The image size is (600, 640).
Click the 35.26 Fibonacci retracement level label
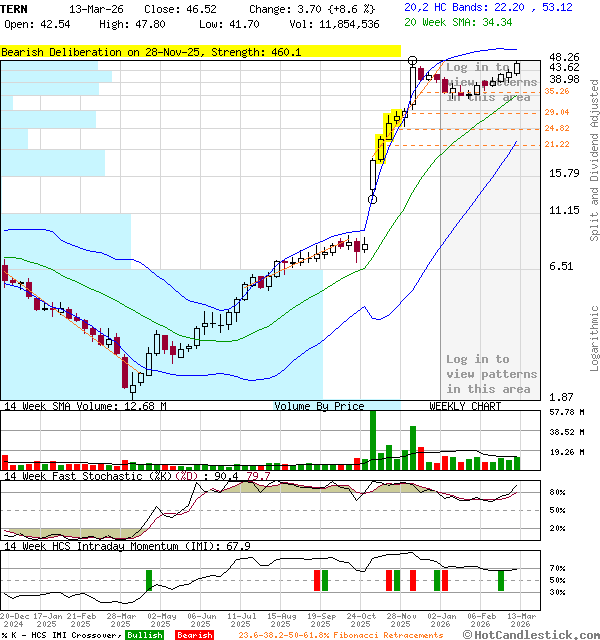pos(557,91)
